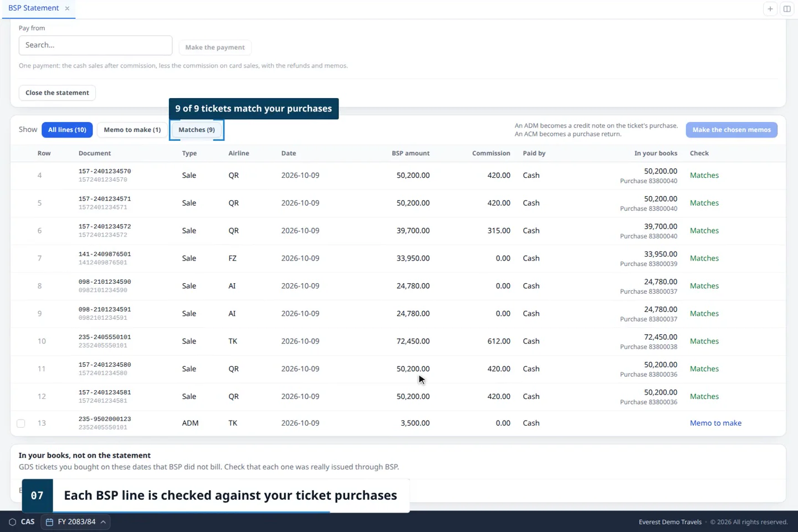The width and height of the screenshot is (798, 532).
Task: Click the ADM type cell
Action: [x=190, y=423]
